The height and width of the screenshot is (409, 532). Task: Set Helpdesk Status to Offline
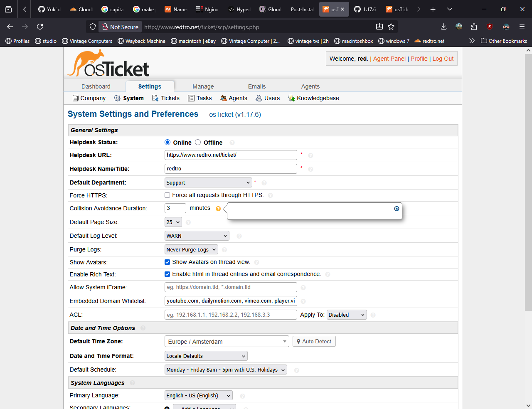click(198, 142)
